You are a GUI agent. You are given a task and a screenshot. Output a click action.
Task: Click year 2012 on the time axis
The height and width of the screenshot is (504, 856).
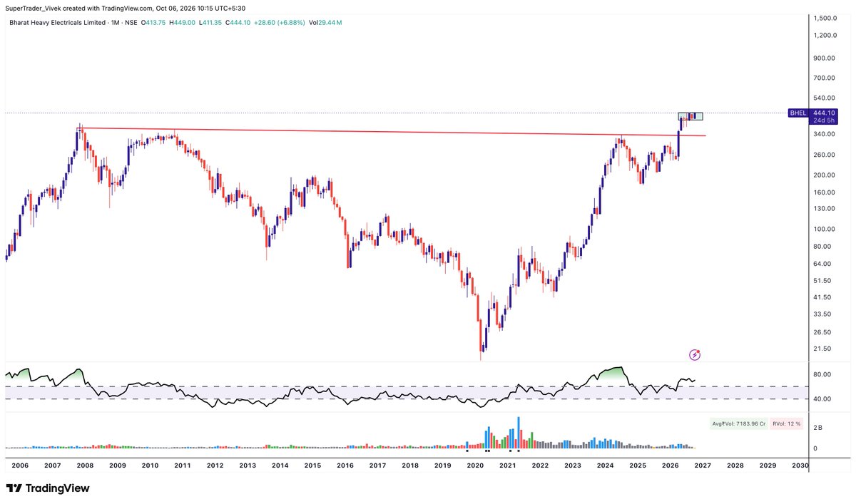point(215,466)
